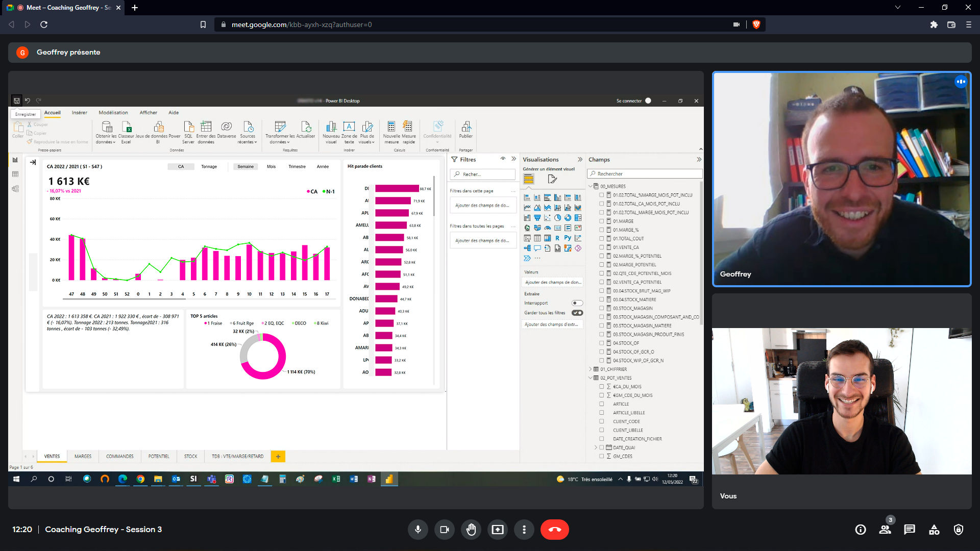980x551 pixels.
Task: Toggle Garder tous les filtres switch
Action: 577,313
